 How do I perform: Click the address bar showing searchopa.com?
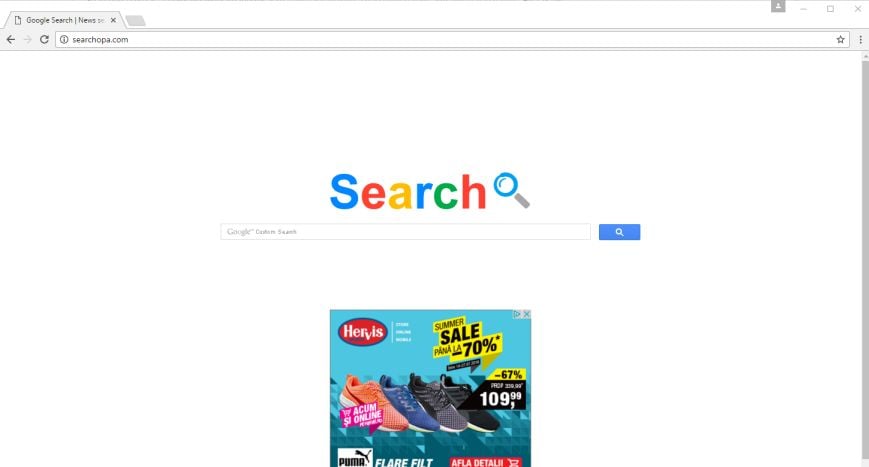[452, 39]
